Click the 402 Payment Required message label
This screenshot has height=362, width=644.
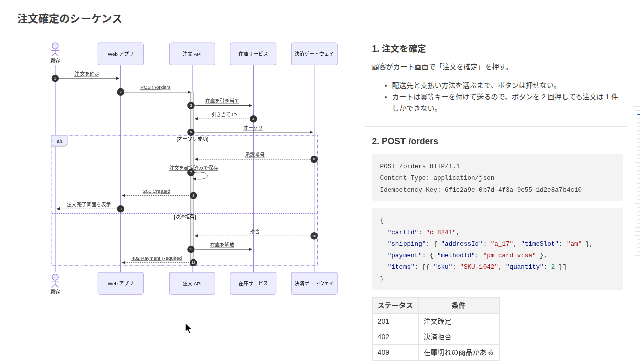click(x=156, y=258)
